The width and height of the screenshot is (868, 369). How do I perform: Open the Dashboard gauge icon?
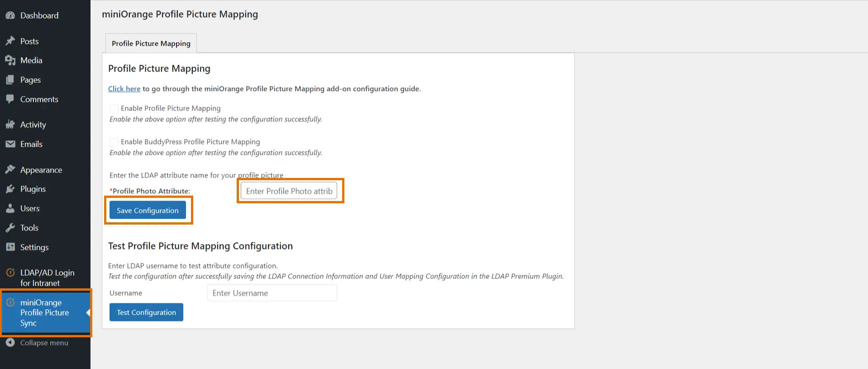coord(10,15)
